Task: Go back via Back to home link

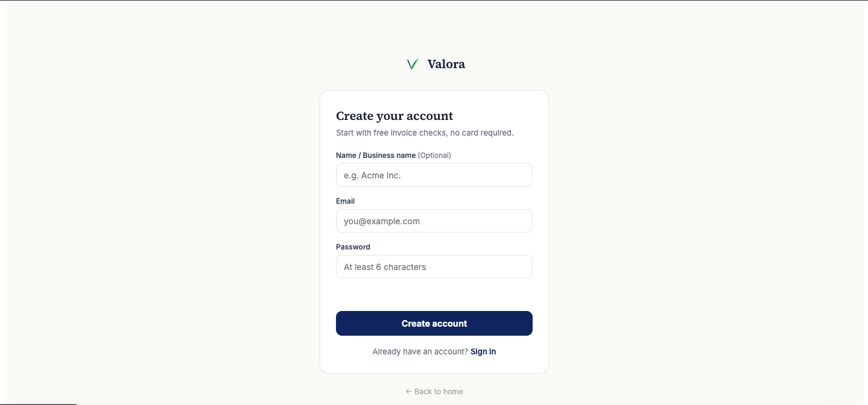Action: (x=434, y=392)
